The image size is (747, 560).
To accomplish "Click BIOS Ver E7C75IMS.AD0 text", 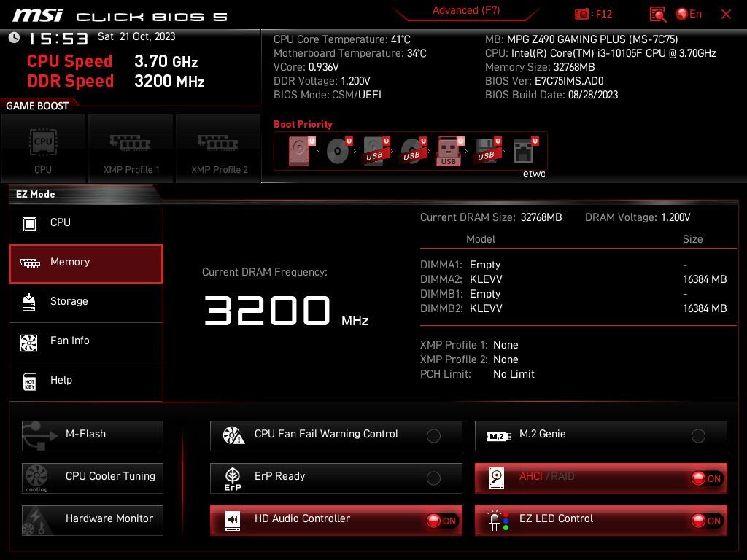I will pyautogui.click(x=544, y=81).
